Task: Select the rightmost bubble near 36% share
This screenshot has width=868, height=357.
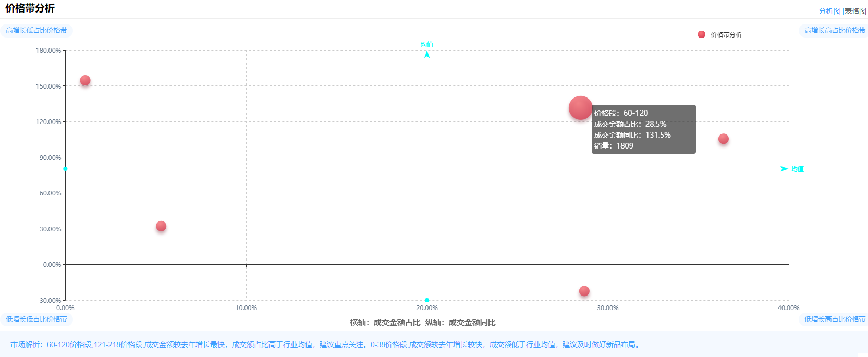Action: [x=723, y=139]
